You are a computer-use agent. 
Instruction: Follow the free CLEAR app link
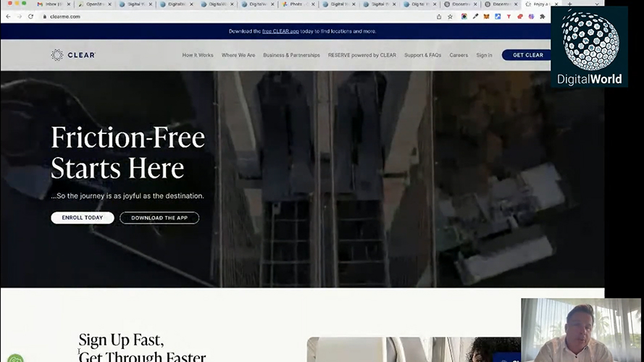coord(279,31)
